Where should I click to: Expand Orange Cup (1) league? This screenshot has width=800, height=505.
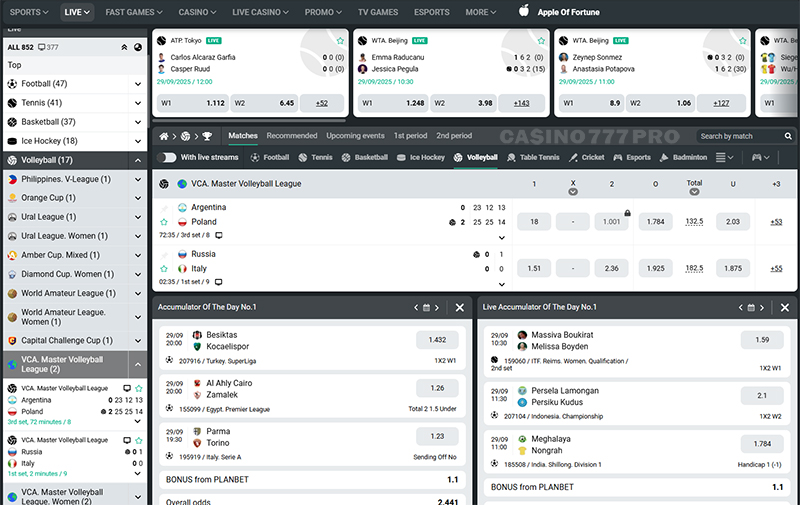click(x=138, y=198)
